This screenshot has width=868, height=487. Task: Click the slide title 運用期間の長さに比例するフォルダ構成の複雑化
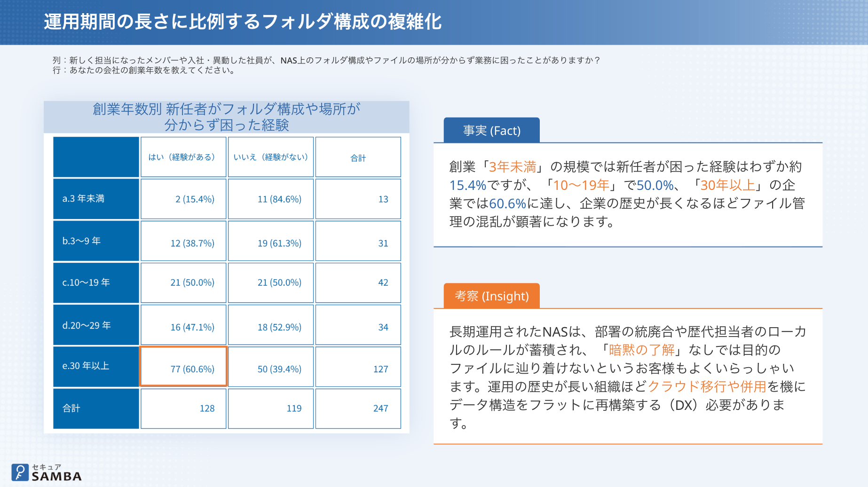pos(243,22)
